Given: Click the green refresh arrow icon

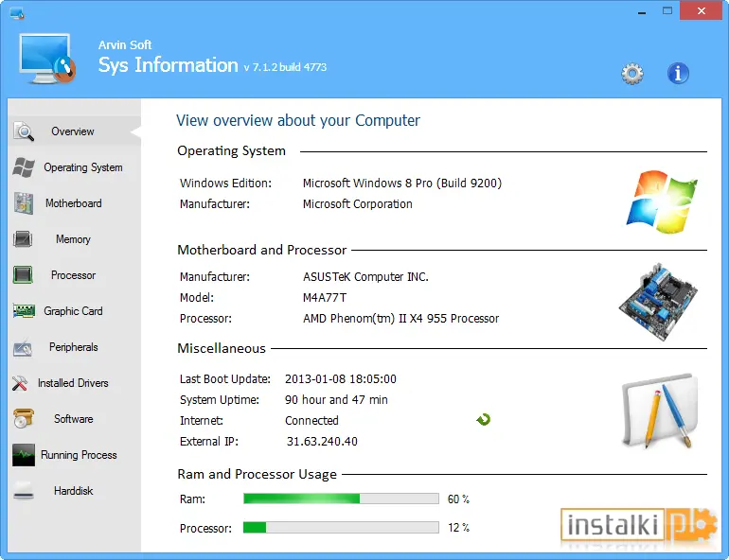Looking at the screenshot, I should pyautogui.click(x=484, y=420).
